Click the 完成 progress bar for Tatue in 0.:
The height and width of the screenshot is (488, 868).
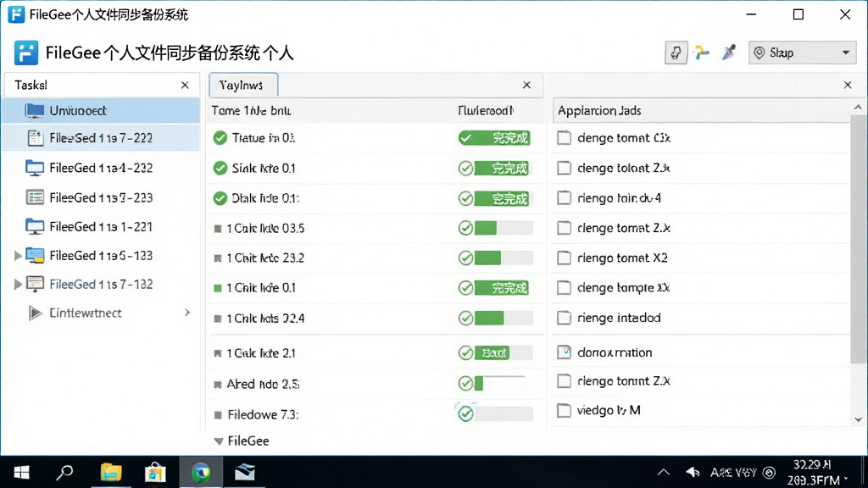(x=494, y=138)
